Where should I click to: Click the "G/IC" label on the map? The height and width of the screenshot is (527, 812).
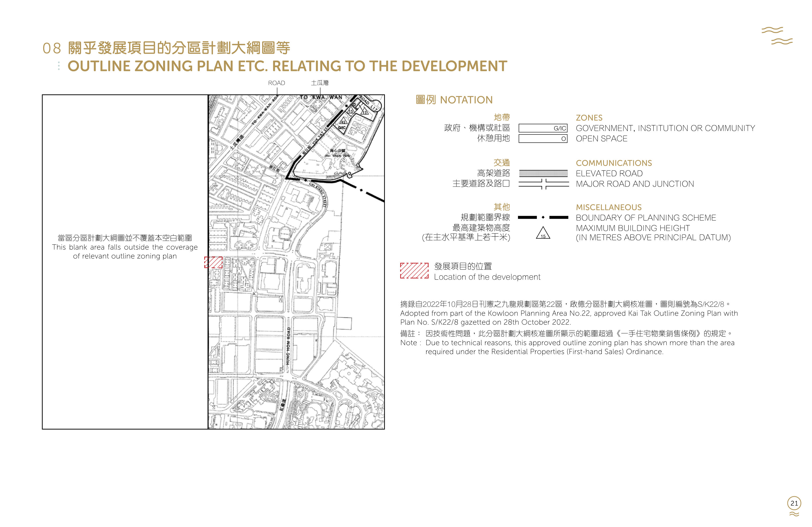341,128
